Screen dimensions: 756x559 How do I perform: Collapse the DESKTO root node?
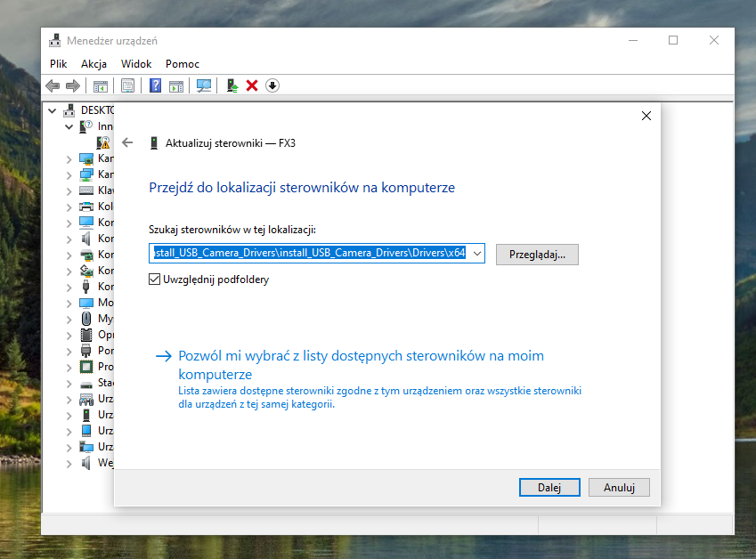52,111
